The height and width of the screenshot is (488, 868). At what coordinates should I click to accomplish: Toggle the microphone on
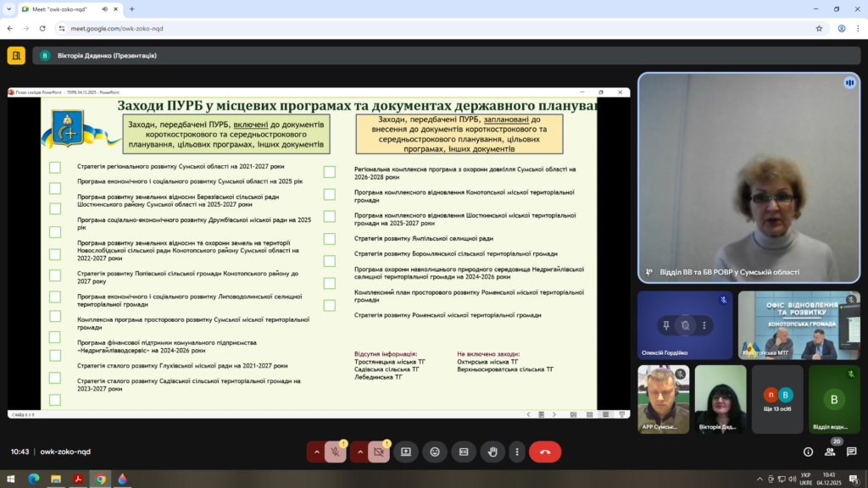(337, 452)
